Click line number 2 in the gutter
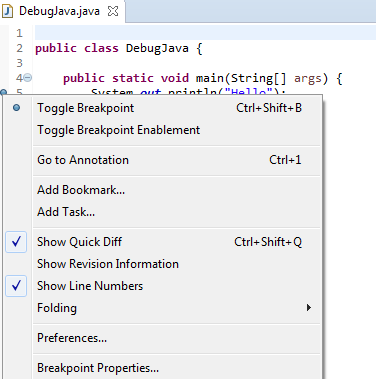This screenshot has width=377, height=380. click(x=19, y=48)
